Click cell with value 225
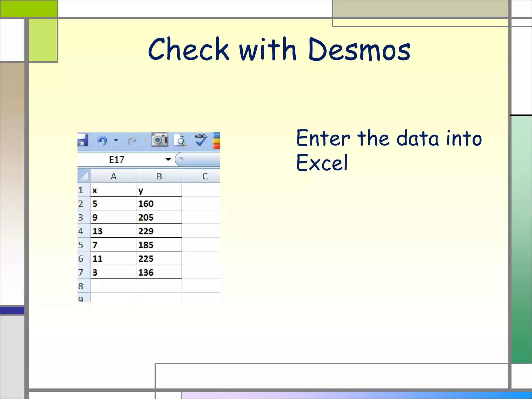 click(x=159, y=258)
